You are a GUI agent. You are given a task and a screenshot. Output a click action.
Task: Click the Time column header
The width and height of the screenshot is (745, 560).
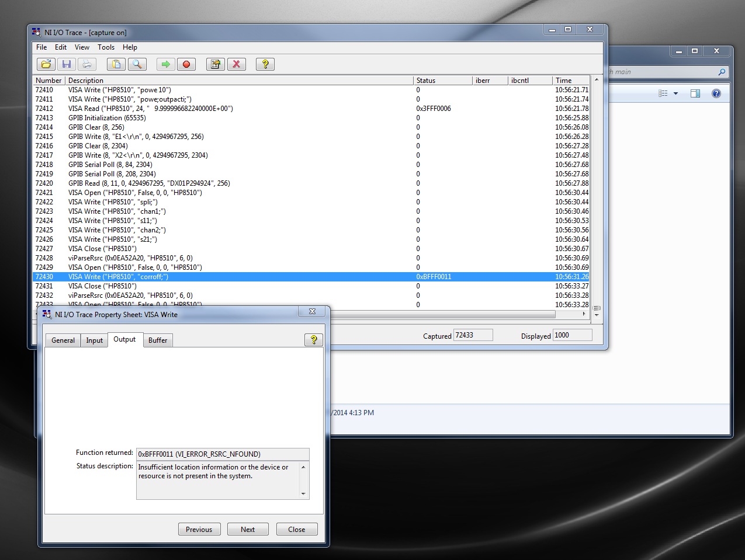(x=571, y=80)
